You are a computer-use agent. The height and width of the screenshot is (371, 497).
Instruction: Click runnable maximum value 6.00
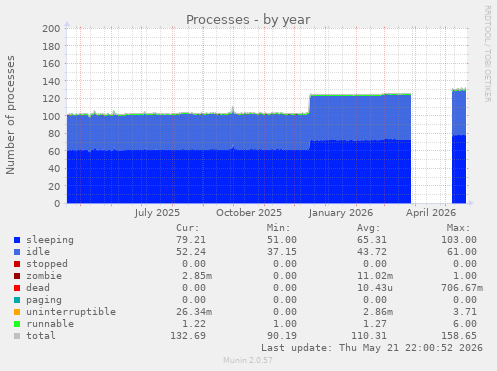point(465,324)
